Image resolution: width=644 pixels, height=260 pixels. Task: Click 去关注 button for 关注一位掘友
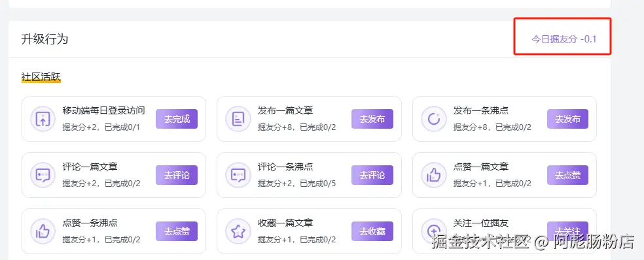(x=567, y=231)
